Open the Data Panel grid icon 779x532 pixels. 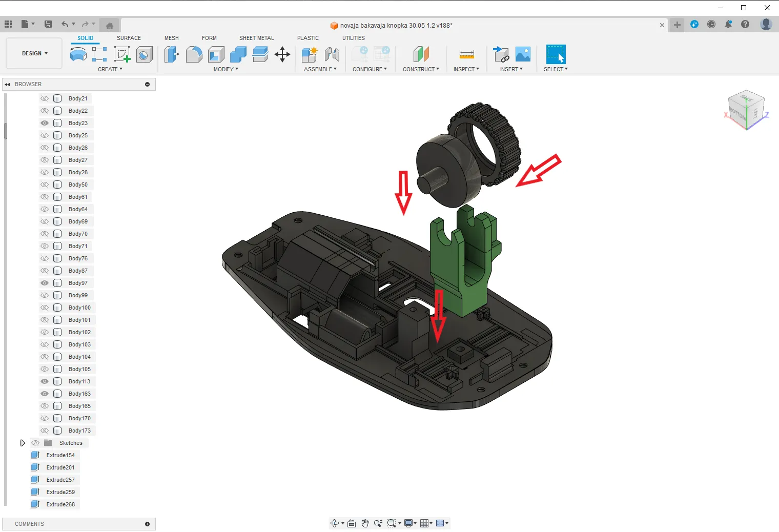(x=8, y=24)
